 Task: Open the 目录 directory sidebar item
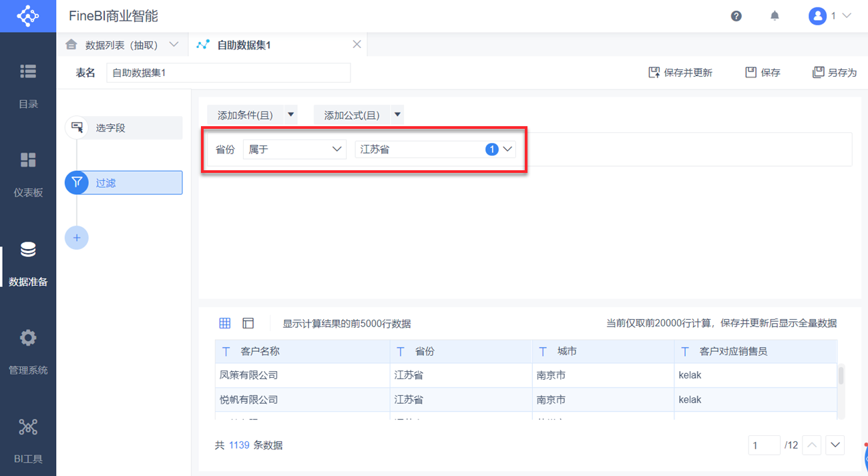[28, 85]
